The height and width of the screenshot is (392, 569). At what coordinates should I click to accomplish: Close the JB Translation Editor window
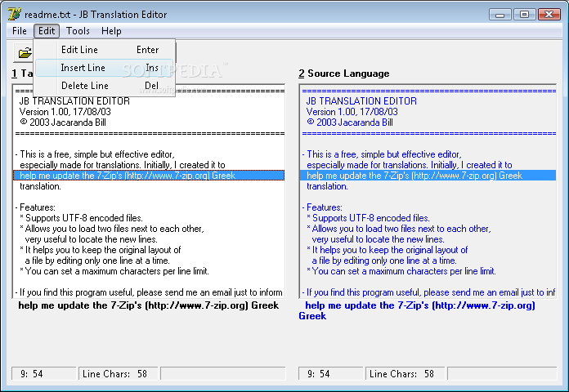(x=549, y=15)
